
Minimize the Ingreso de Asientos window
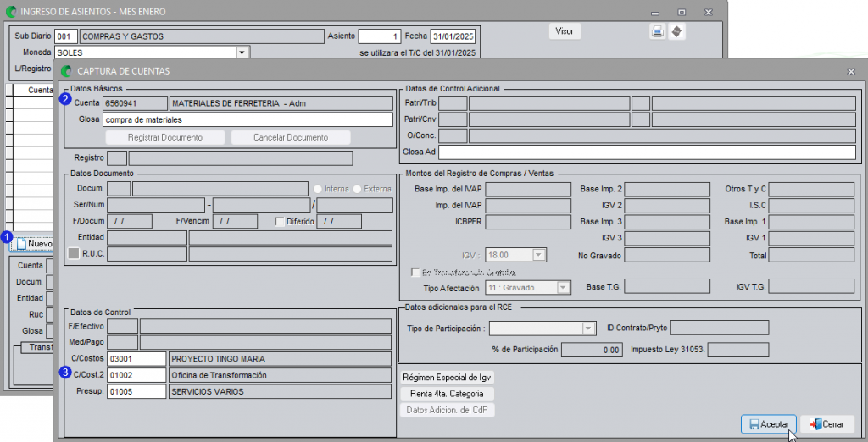click(x=655, y=12)
